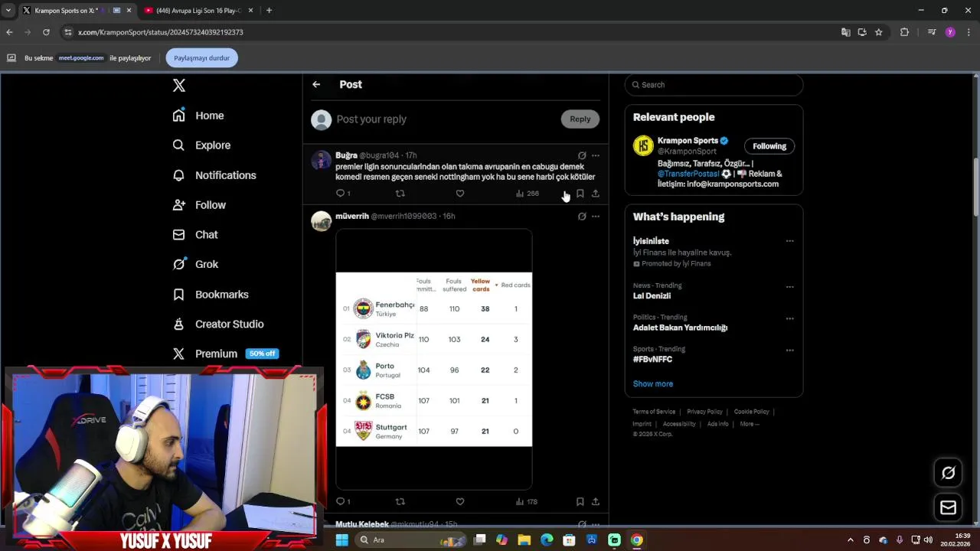Open Krampon Sports profile name
The image size is (980, 551).
coord(688,141)
